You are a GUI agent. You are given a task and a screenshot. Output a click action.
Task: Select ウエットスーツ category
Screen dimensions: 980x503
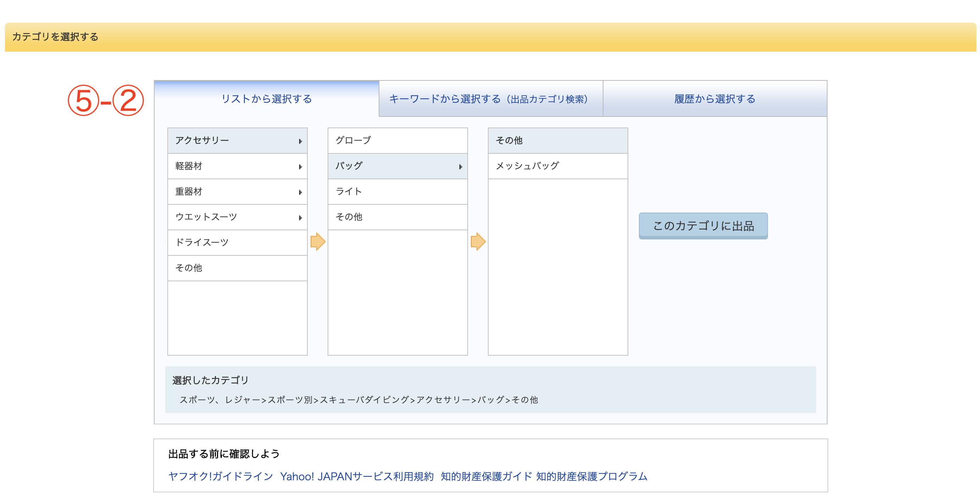(x=238, y=217)
